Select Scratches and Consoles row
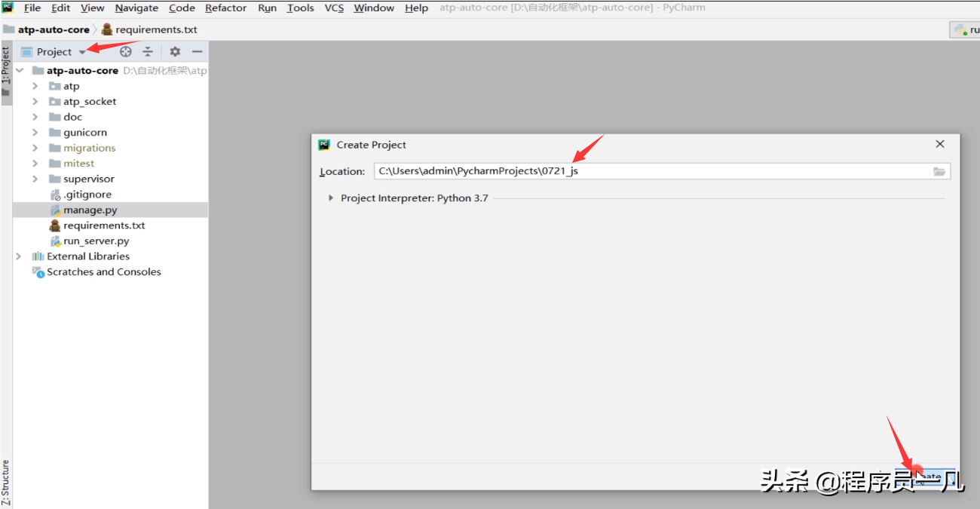This screenshot has height=509, width=980. pyautogui.click(x=104, y=272)
